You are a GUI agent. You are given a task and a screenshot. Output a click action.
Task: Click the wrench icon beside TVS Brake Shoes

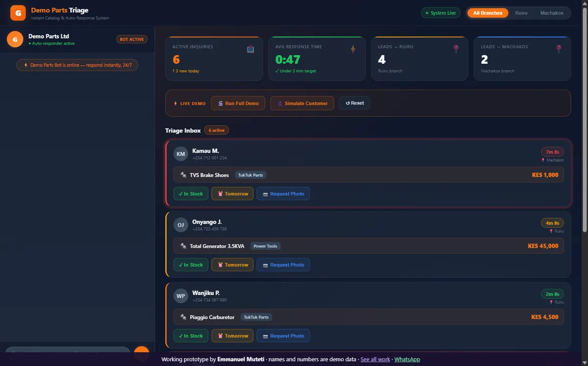tap(183, 175)
